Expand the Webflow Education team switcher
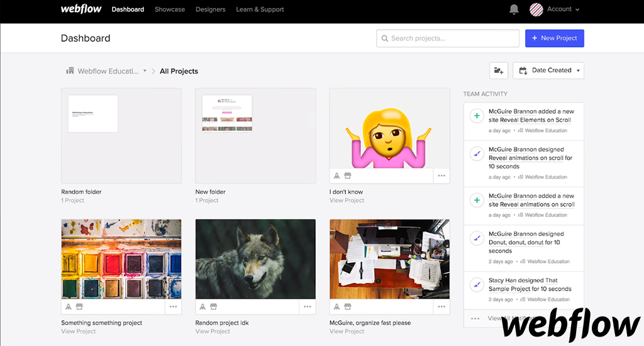The width and height of the screenshot is (644, 346). coord(107,71)
